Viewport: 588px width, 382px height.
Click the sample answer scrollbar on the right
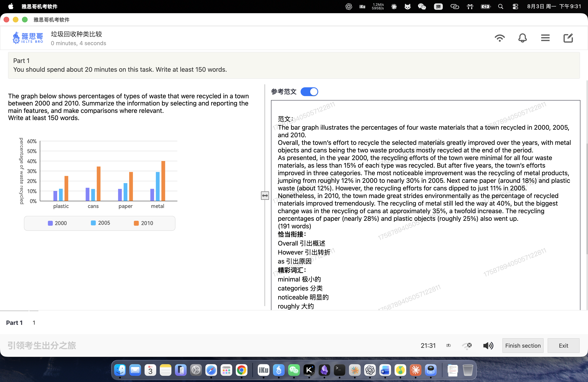tap(587, 199)
